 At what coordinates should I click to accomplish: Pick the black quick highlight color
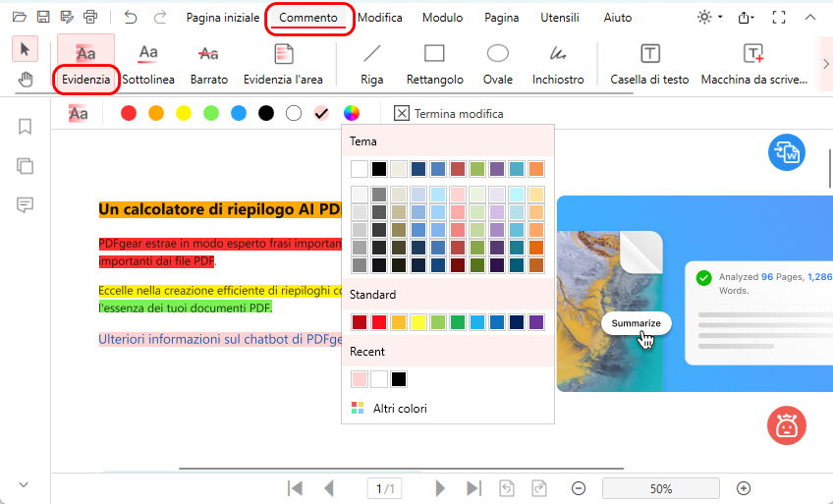(266, 113)
